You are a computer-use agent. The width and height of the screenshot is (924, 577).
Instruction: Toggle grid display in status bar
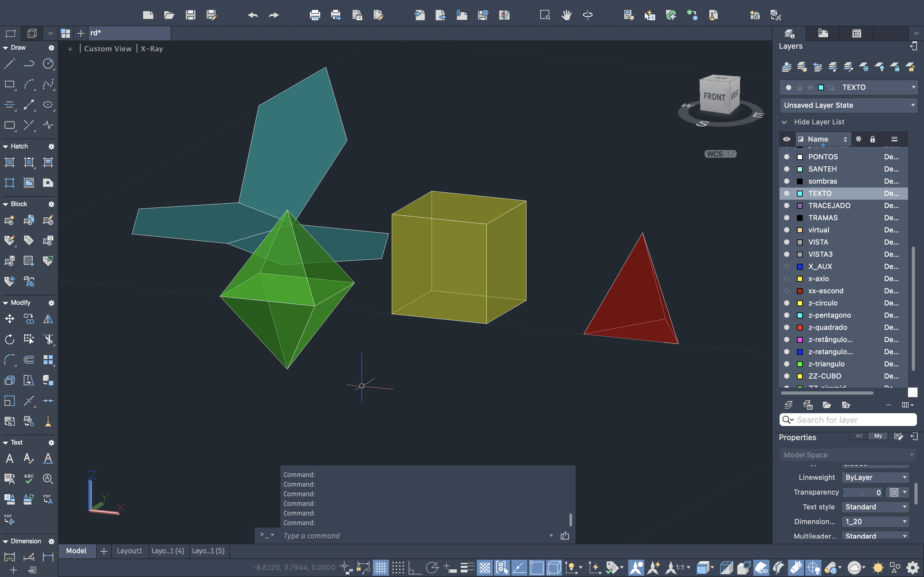click(x=380, y=567)
